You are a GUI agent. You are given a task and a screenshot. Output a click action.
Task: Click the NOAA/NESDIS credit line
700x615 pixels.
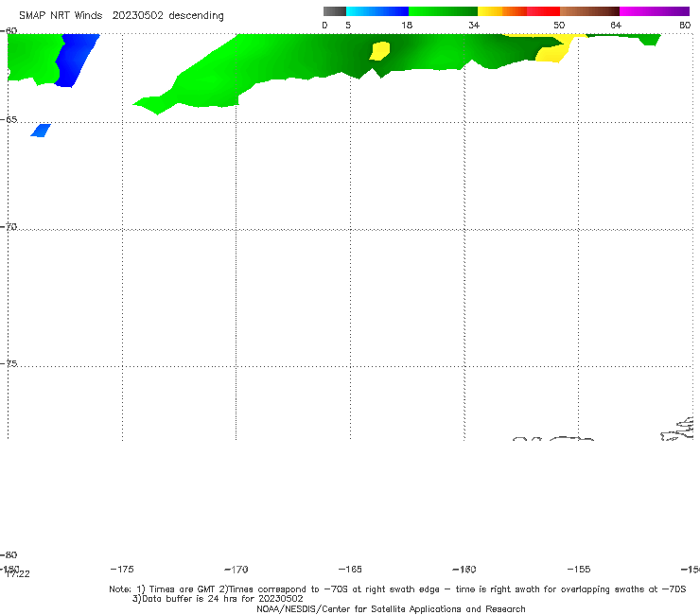click(x=391, y=608)
